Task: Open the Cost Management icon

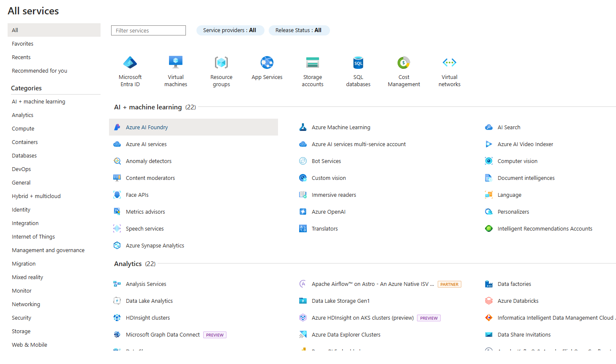Action: click(404, 62)
